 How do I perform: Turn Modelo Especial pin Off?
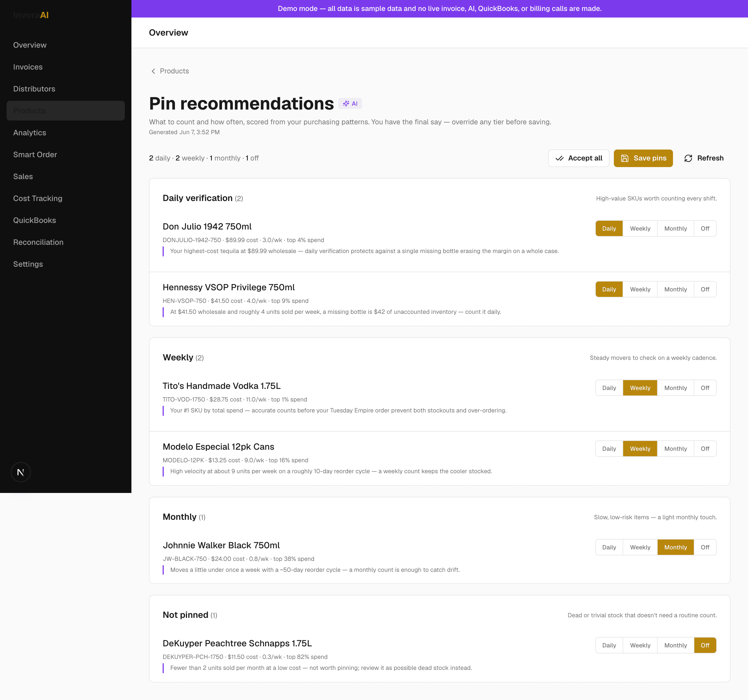click(x=705, y=449)
